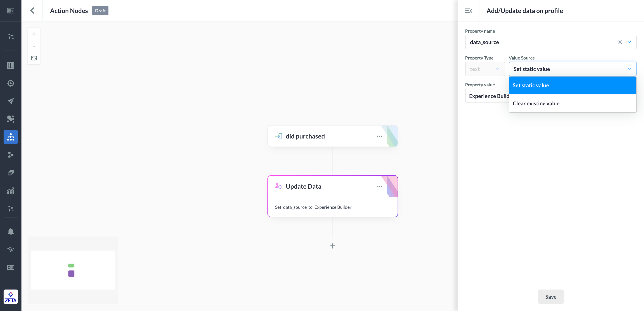Click the Save button
The image size is (644, 311).
[x=551, y=297]
